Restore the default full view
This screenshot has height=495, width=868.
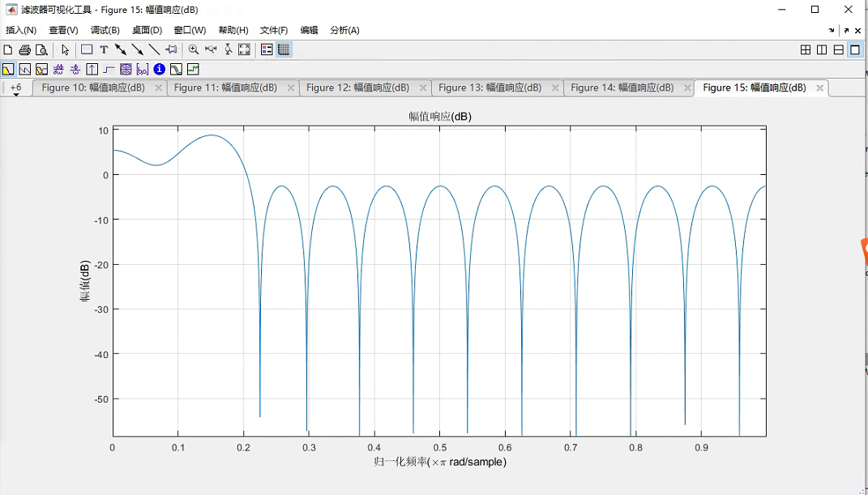[244, 49]
